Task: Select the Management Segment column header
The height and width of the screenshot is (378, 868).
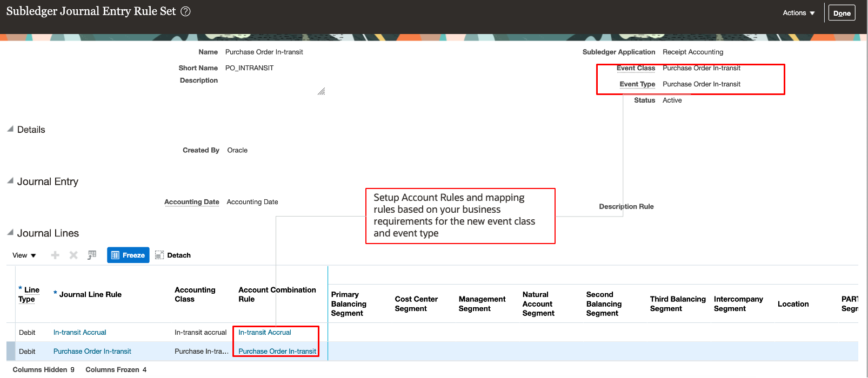Action: point(482,304)
